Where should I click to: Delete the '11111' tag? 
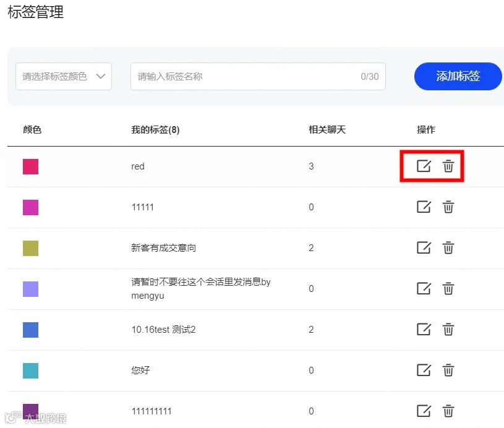(448, 207)
